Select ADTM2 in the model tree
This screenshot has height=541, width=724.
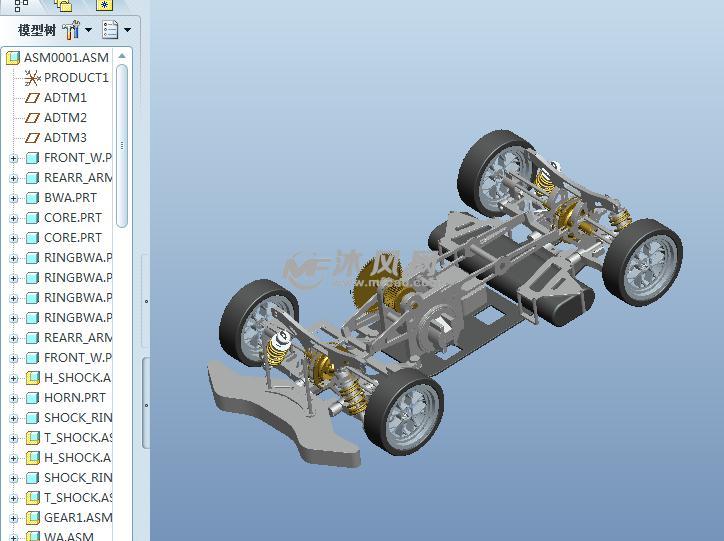(x=65, y=118)
